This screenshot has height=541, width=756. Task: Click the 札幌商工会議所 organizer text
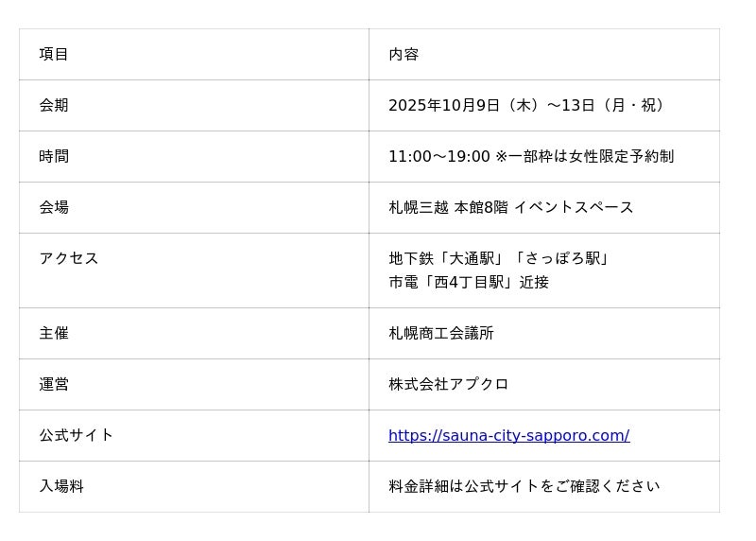[x=441, y=333]
